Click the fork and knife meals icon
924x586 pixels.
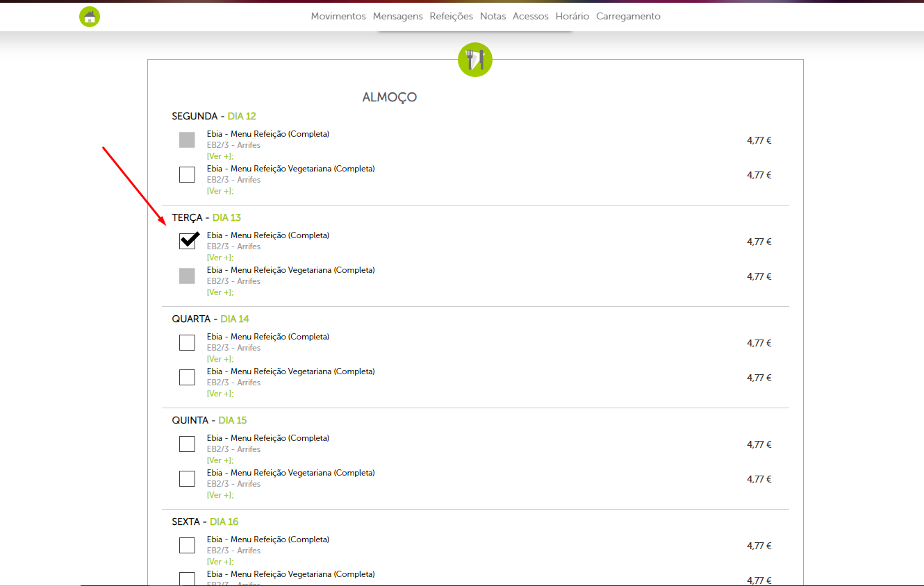coord(475,60)
